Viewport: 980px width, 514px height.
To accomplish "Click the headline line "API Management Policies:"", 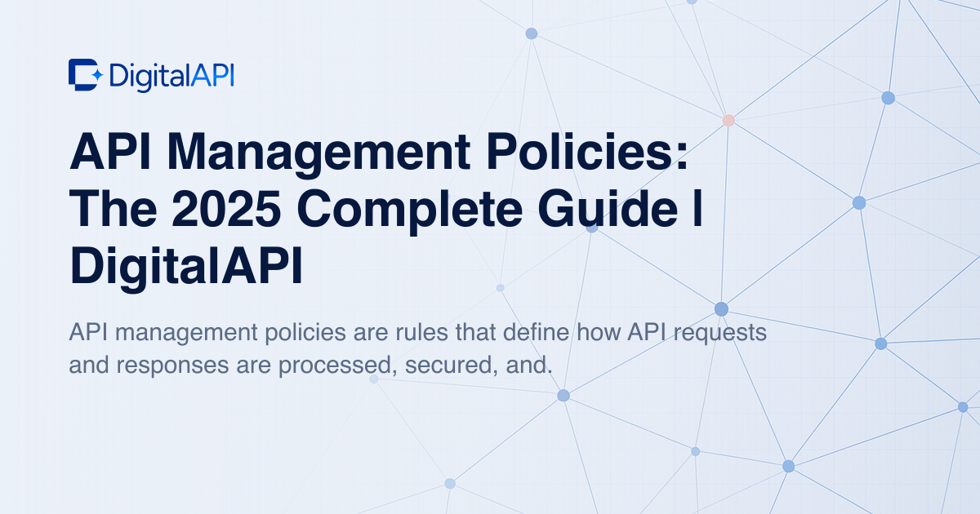I will (380, 154).
